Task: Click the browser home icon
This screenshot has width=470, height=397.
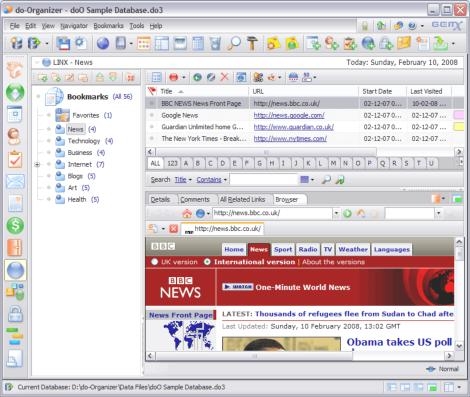Action: coord(187,213)
